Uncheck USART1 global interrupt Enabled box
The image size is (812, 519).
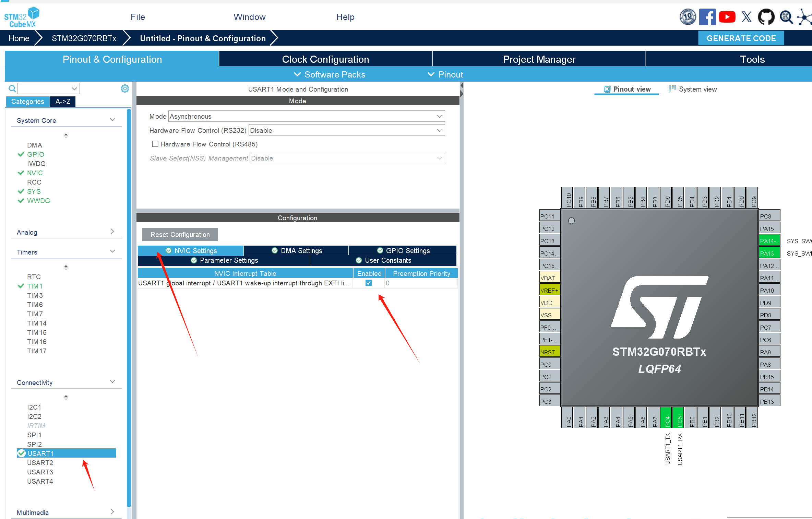(369, 283)
